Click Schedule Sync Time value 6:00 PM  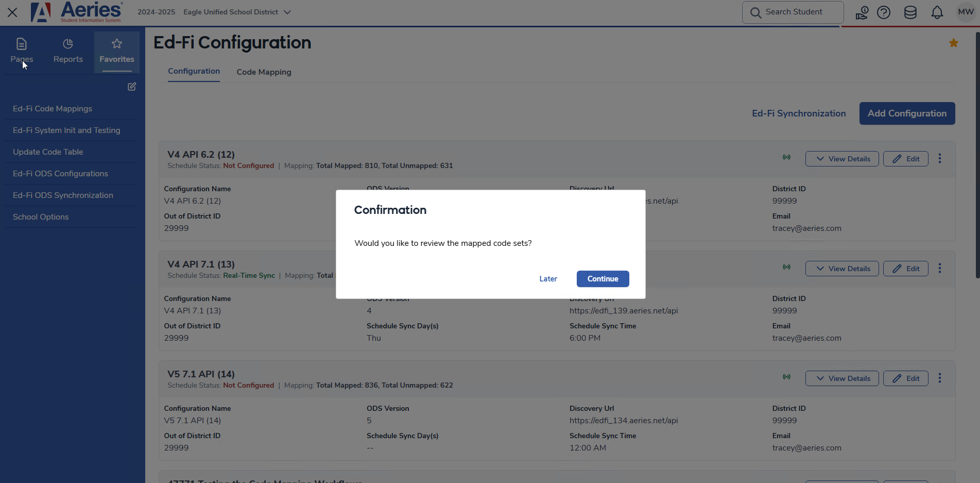pyautogui.click(x=585, y=338)
